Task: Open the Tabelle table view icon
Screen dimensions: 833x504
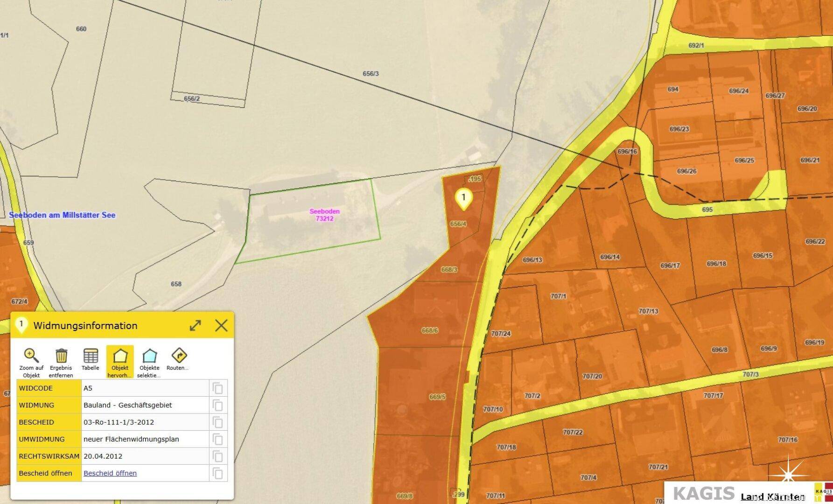Action: point(91,356)
